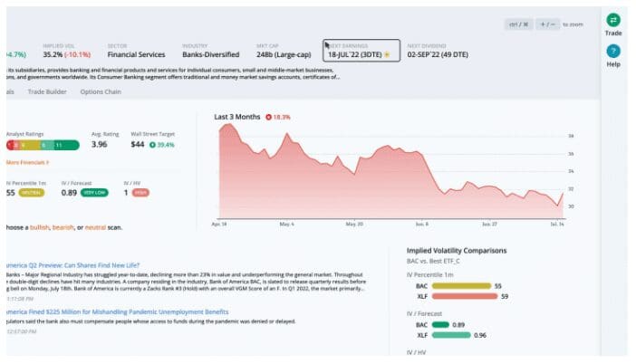Click the green Trade icon
Screen dimensions: 636x364
(x=613, y=20)
